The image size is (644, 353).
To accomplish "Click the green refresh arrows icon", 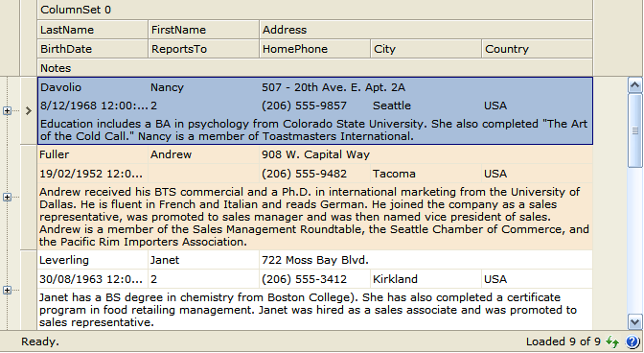I will (612, 341).
